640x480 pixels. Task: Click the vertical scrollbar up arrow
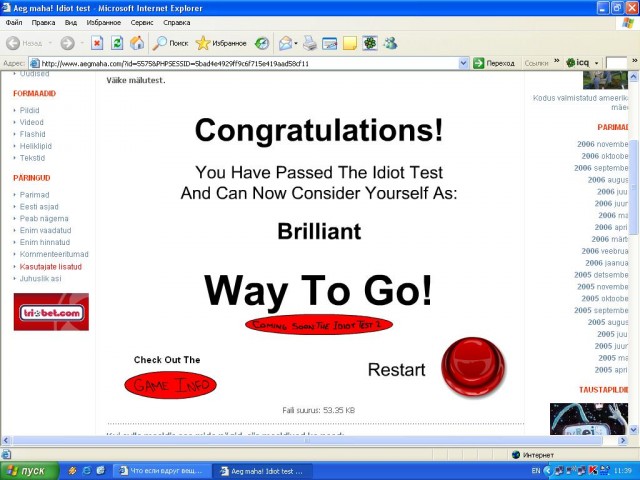pyautogui.click(x=633, y=76)
